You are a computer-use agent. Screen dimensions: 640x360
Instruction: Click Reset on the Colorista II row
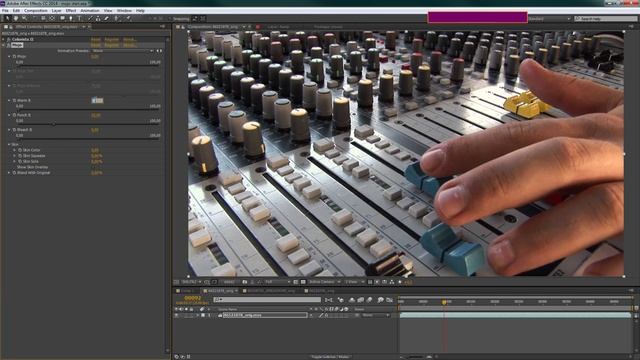[x=96, y=40]
